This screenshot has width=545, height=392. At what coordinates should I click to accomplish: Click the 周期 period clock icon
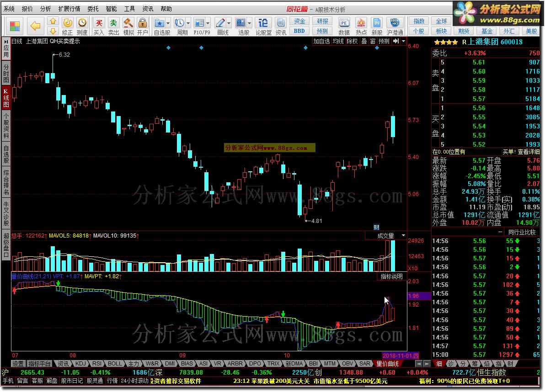[180, 23]
